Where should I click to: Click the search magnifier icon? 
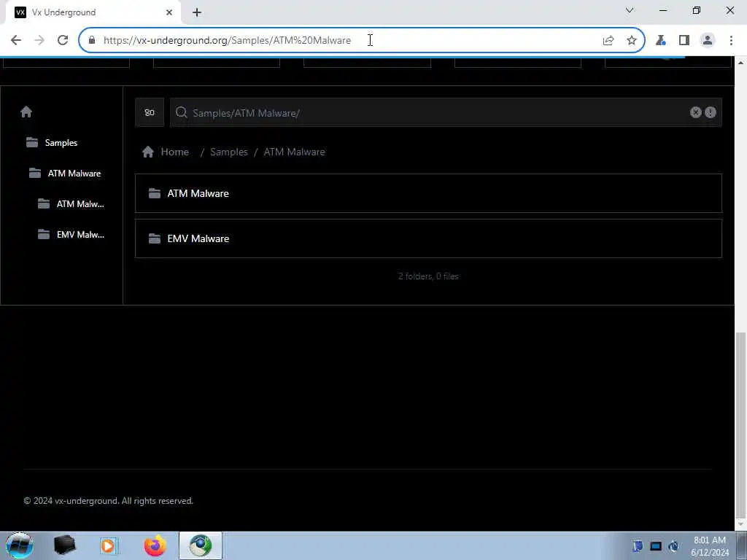click(181, 112)
